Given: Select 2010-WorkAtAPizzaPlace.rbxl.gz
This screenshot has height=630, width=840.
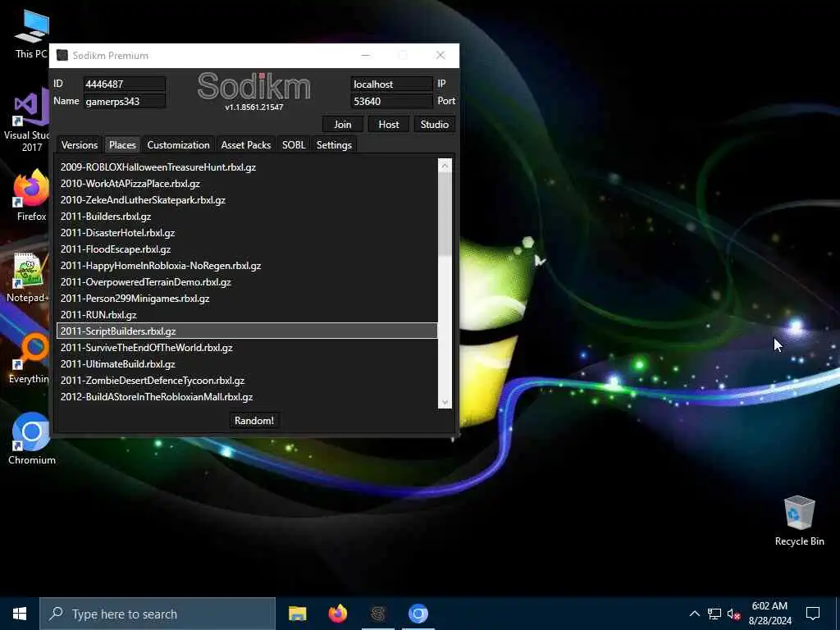Looking at the screenshot, I should coord(247,184).
